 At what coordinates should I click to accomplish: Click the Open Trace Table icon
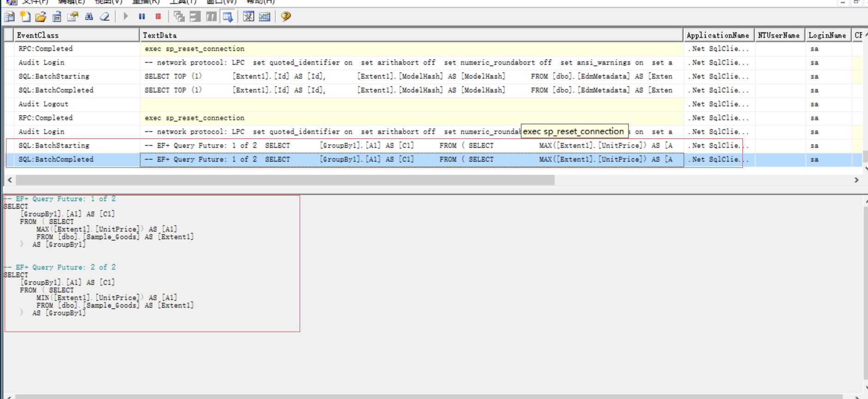tap(57, 17)
